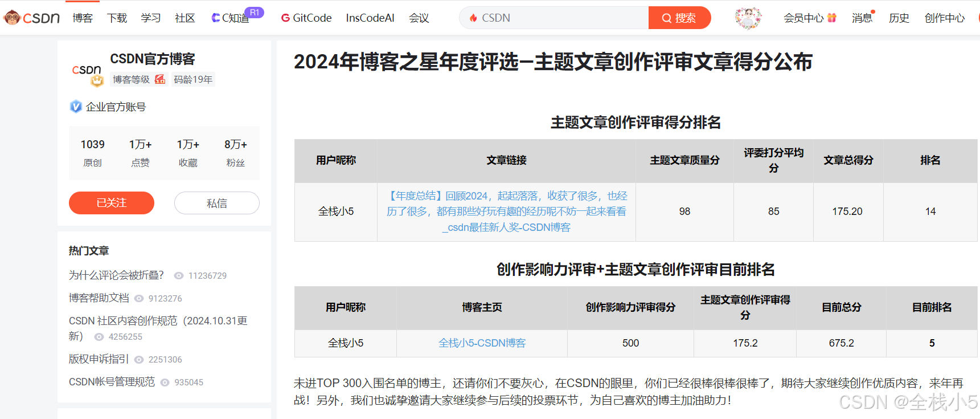Click the CSDN logo in header

[31, 18]
